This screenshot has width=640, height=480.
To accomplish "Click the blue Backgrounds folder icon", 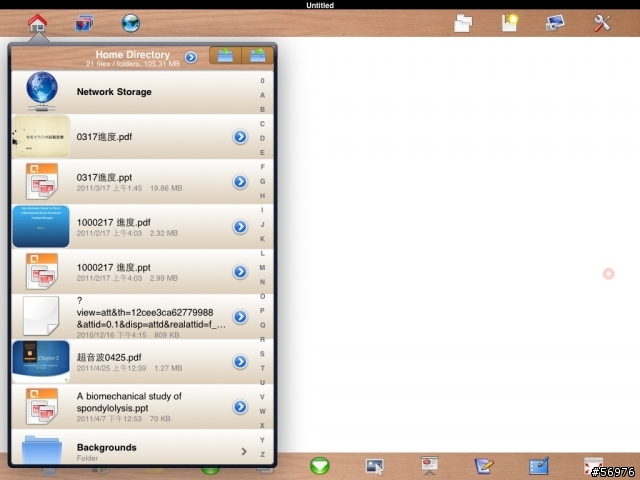I will pyautogui.click(x=42, y=449).
